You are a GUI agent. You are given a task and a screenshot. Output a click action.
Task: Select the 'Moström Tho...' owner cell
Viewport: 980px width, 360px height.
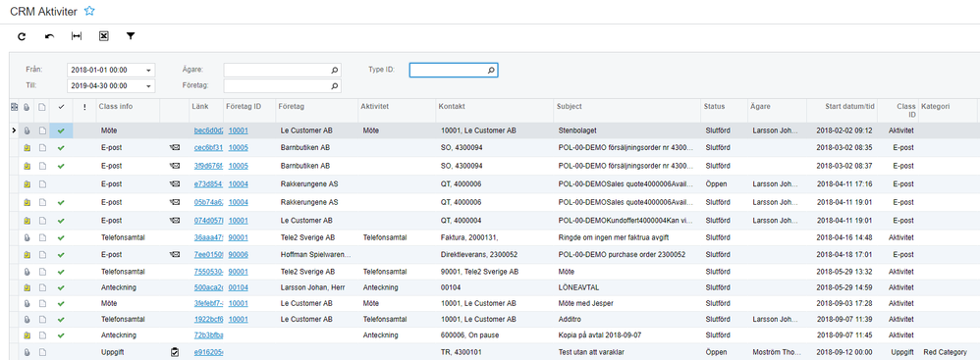click(778, 352)
